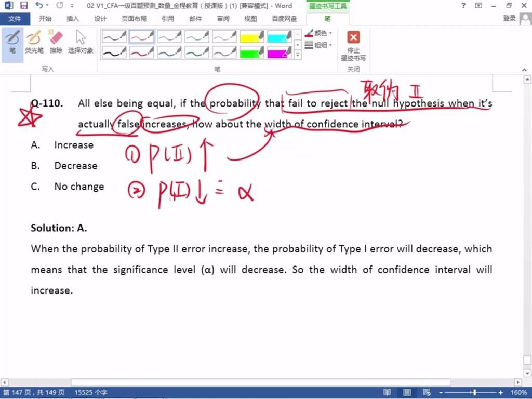Show next row of pen gallery
Viewport: 532px width, 399px height.
[298, 45]
